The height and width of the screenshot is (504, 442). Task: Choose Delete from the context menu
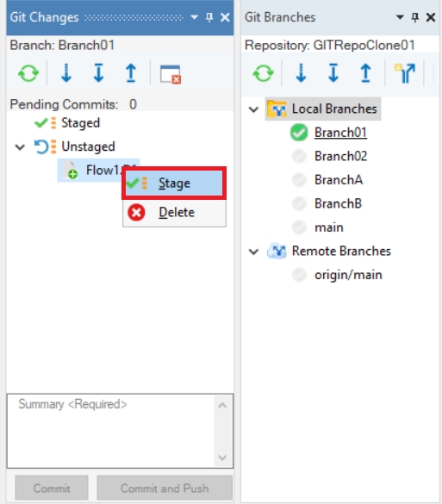(174, 213)
